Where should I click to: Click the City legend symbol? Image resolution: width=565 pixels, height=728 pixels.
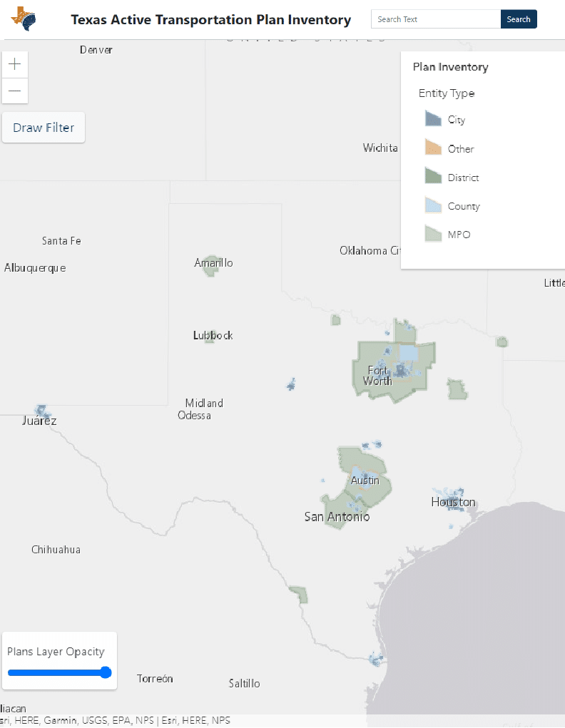(433, 119)
